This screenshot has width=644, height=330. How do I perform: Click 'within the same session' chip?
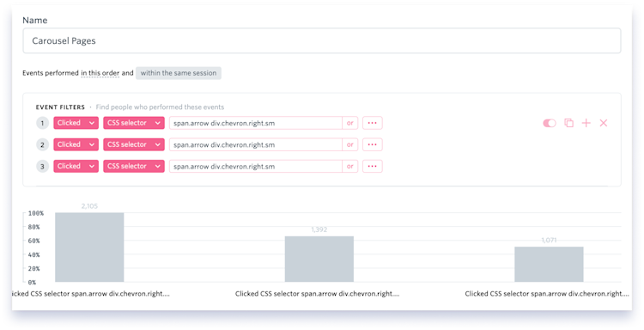(x=179, y=73)
